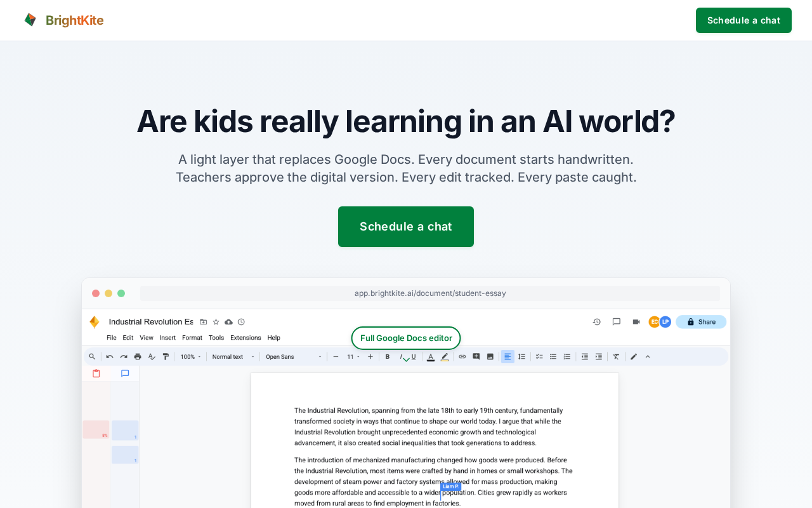Click the Undo arrow
The image size is (812, 508).
[110, 357]
